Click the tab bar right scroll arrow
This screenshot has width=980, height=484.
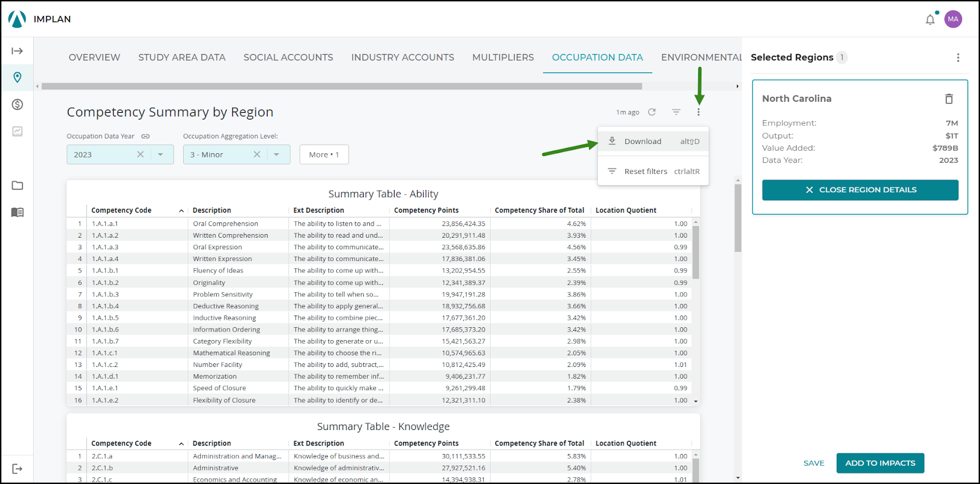(737, 86)
